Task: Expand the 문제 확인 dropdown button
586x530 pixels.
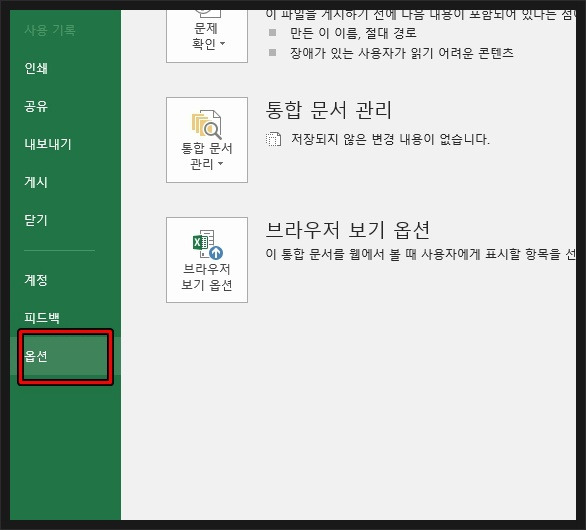Action: (x=207, y=36)
